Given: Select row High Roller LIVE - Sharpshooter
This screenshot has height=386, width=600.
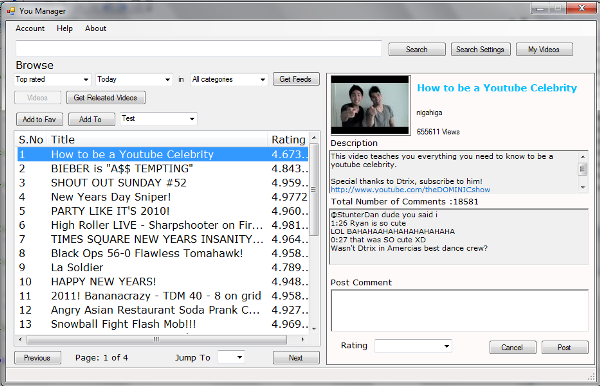Looking at the screenshot, I should click(163, 225).
